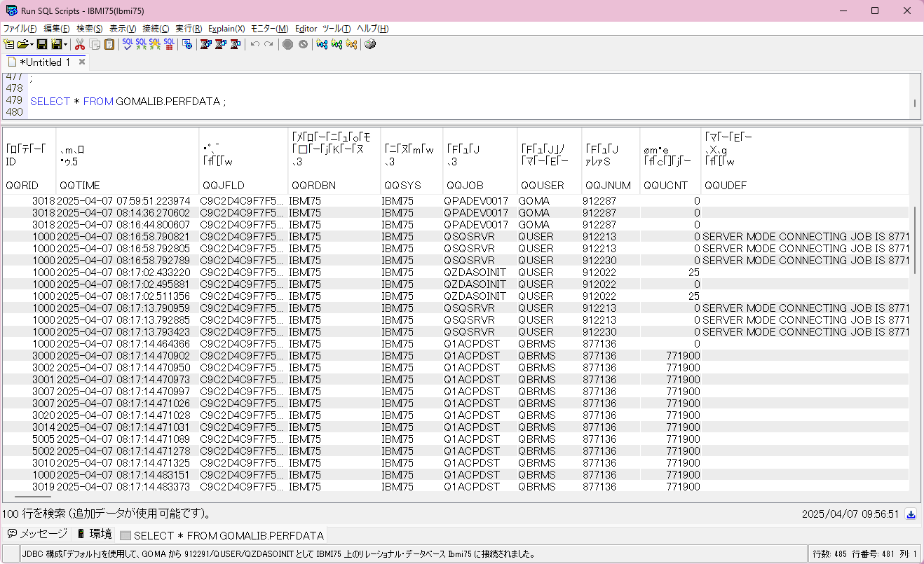Click the second Visual Explain icon
This screenshot has width=924, height=564.
pos(337,44)
